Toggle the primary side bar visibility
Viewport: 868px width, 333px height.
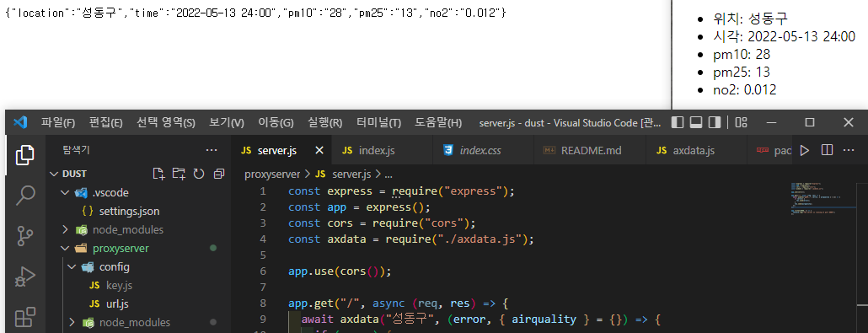tap(677, 122)
